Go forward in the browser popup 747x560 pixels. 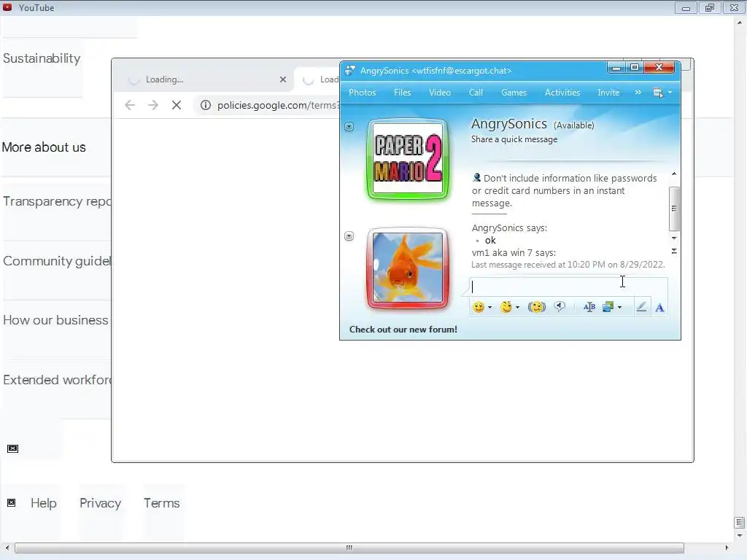[153, 105]
